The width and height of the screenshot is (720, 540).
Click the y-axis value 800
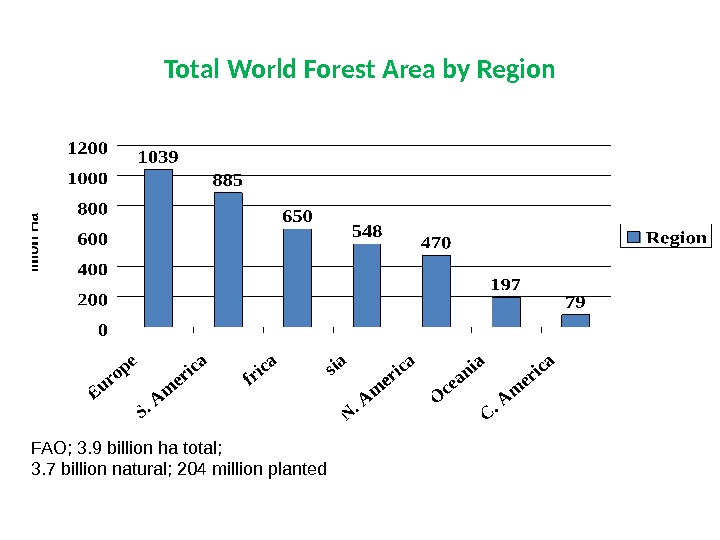click(92, 209)
